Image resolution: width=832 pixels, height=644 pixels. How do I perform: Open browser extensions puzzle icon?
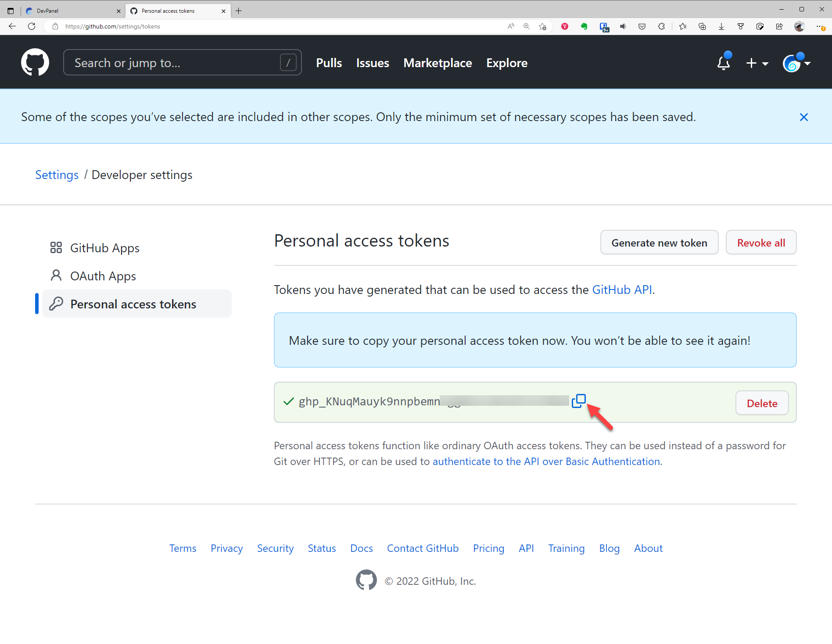[x=661, y=26]
